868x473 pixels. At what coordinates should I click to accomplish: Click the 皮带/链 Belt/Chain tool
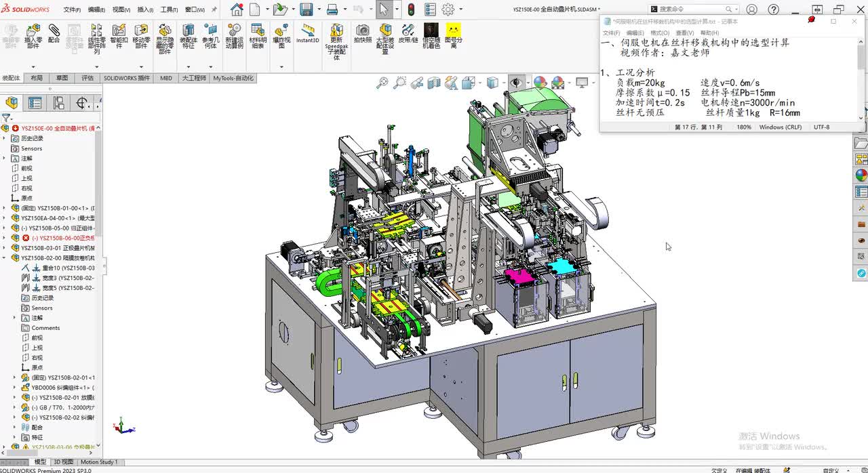pyautogui.click(x=408, y=34)
